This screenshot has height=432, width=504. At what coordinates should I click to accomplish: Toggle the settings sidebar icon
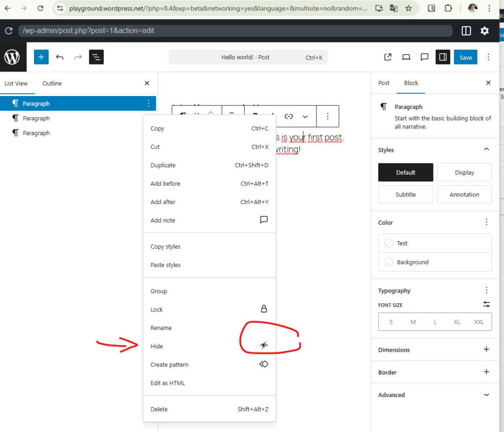coord(442,57)
